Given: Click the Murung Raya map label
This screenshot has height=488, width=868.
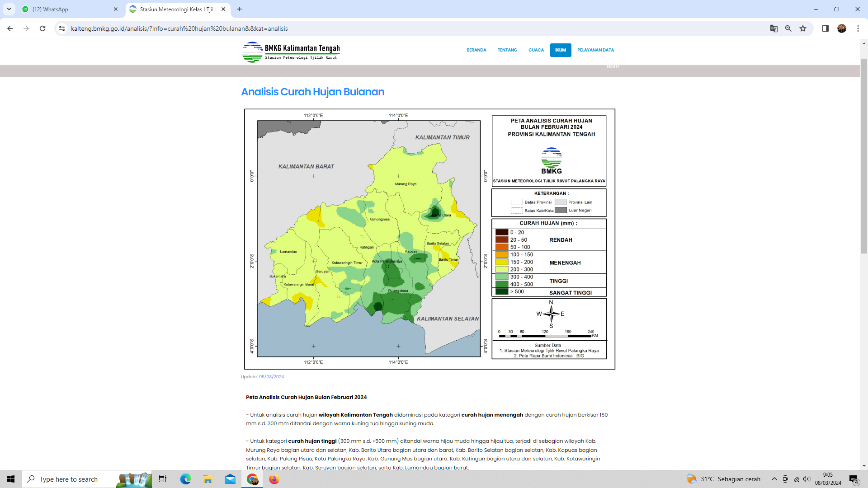Looking at the screenshot, I should click(406, 184).
